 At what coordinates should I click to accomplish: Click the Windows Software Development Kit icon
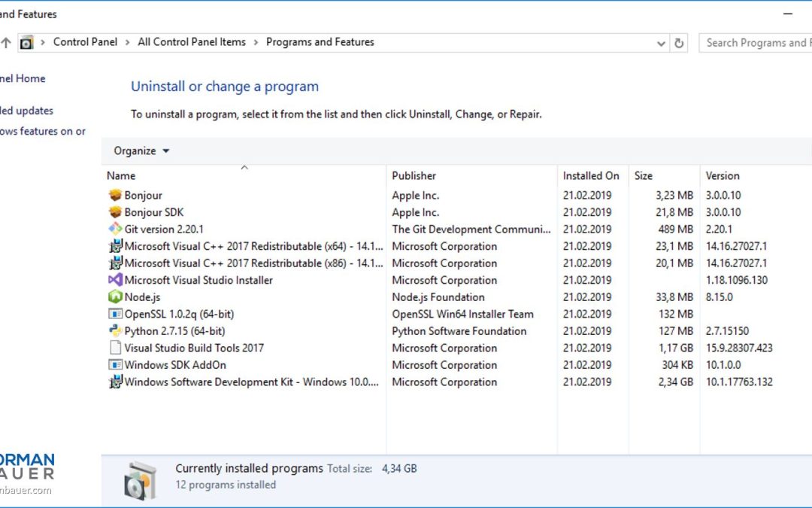(x=115, y=382)
